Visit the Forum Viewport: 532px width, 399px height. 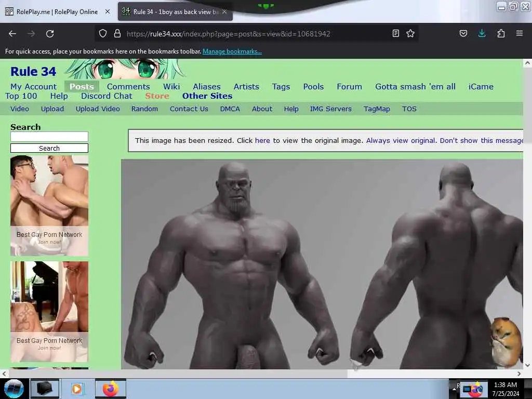pos(349,87)
